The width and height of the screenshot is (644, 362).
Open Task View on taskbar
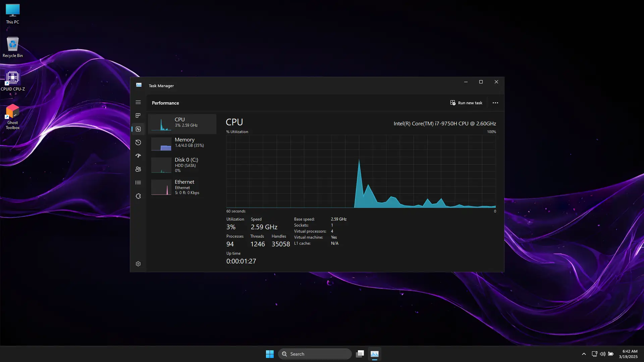point(360,354)
